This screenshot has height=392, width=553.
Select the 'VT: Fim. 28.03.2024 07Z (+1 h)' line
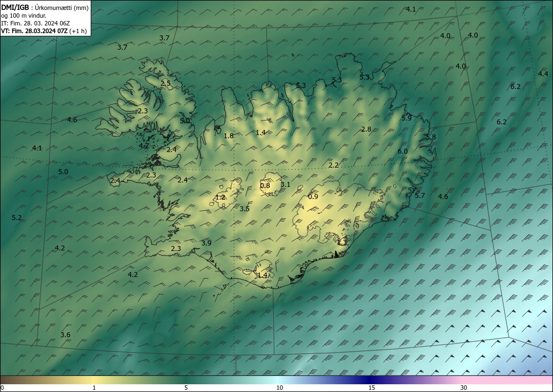pyautogui.click(x=44, y=31)
